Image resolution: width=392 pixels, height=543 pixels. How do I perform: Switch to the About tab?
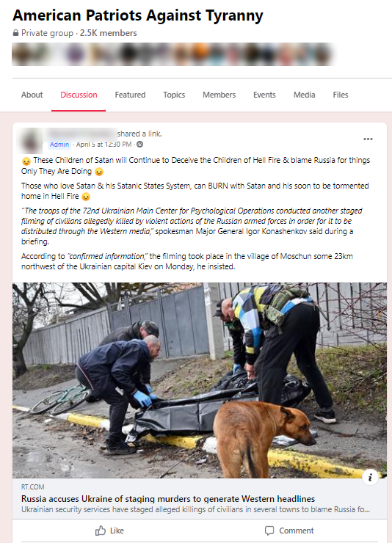32,95
